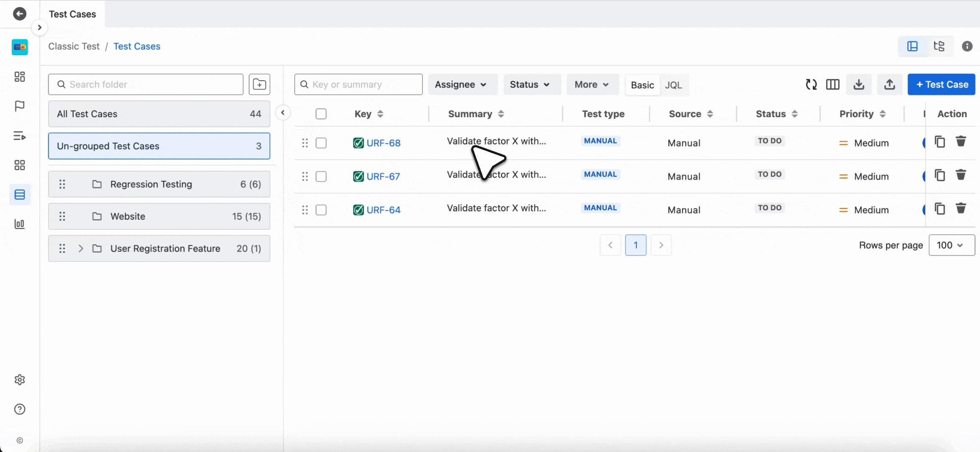Screen dimensions: 980x452
Task: Click the add new folder icon
Action: pos(259,85)
